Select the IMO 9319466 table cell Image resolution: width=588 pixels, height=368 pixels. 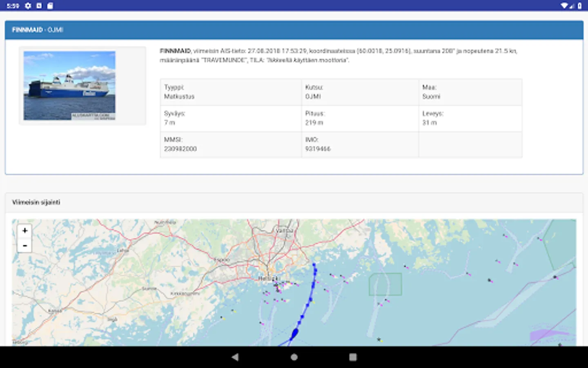point(360,145)
